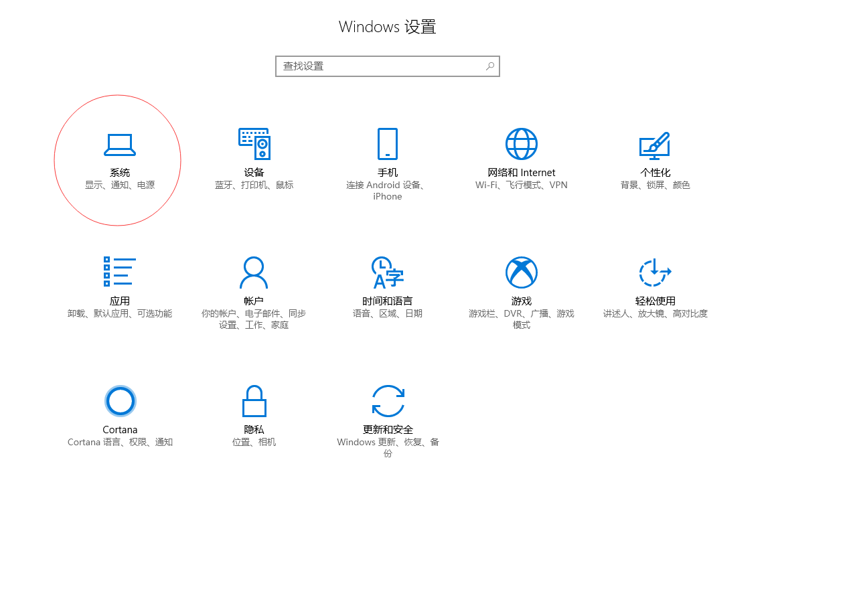The height and width of the screenshot is (616, 849).
Task: Launch the 游戏 Xbox icon
Action: pos(522,273)
